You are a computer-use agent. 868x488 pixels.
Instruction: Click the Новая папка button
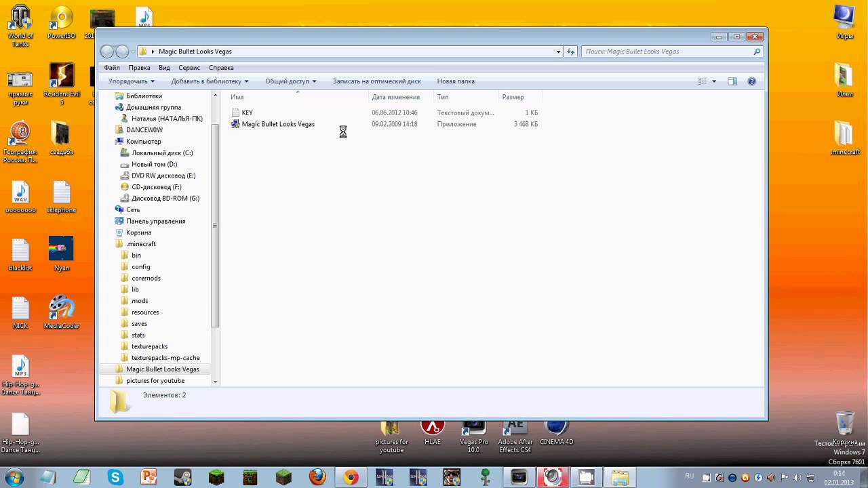click(x=456, y=81)
